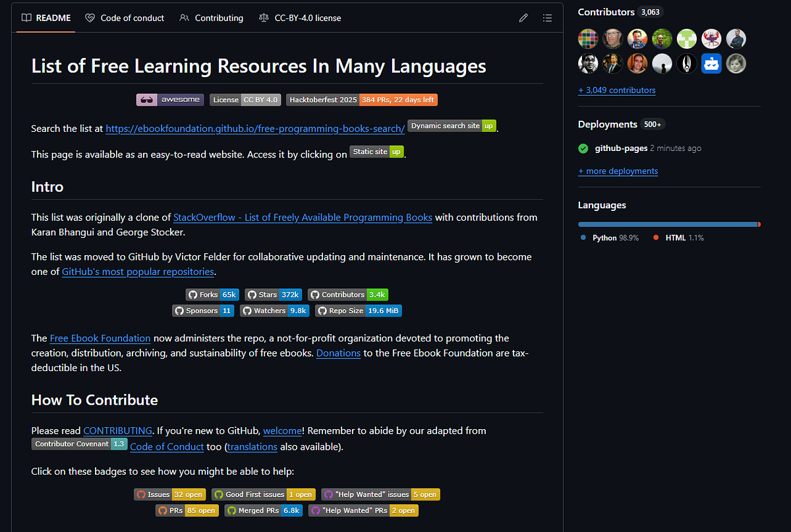The height and width of the screenshot is (532, 791).
Task: Click the Donations link
Action: (338, 353)
